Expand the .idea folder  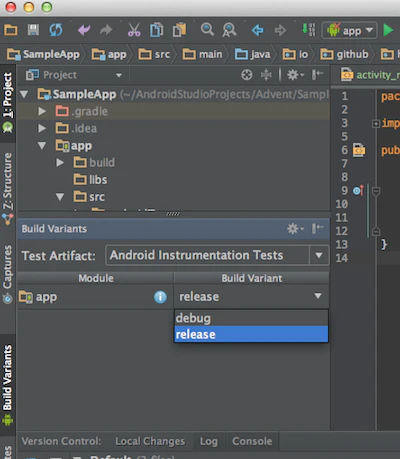click(x=42, y=128)
